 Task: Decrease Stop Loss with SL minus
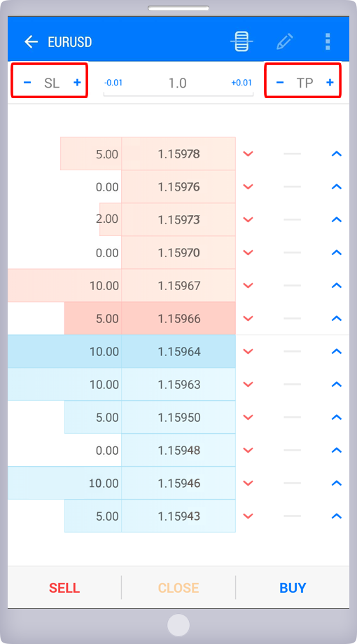pyautogui.click(x=27, y=83)
